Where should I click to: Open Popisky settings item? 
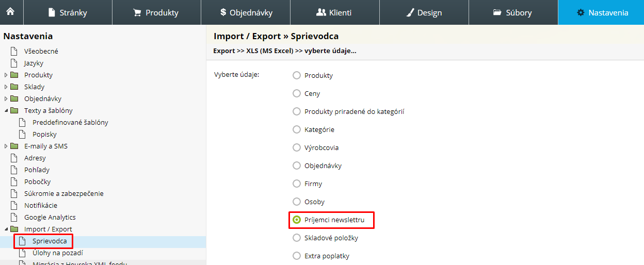[44, 134]
